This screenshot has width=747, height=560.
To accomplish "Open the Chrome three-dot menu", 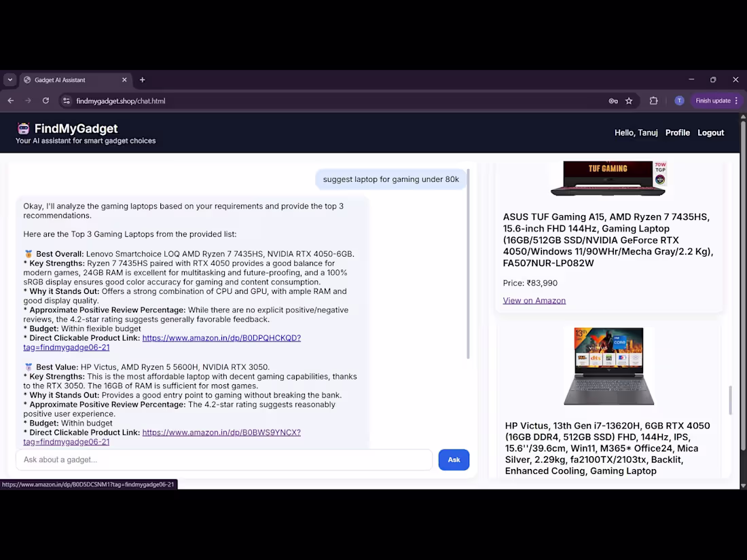I will pyautogui.click(x=737, y=100).
